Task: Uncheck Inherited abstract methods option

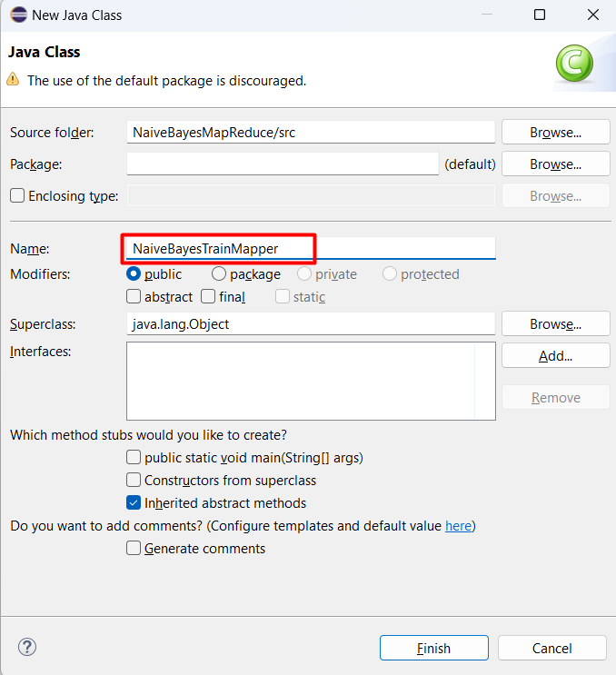Action: (x=134, y=502)
